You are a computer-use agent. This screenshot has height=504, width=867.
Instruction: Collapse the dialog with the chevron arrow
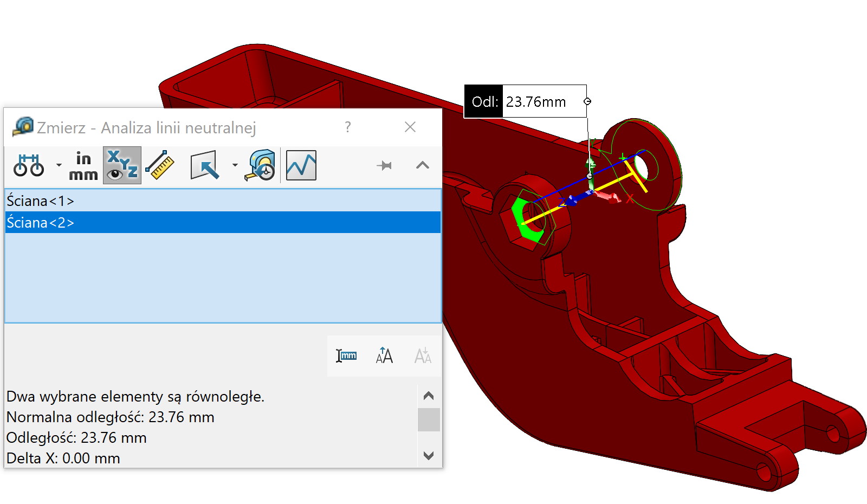pos(422,165)
